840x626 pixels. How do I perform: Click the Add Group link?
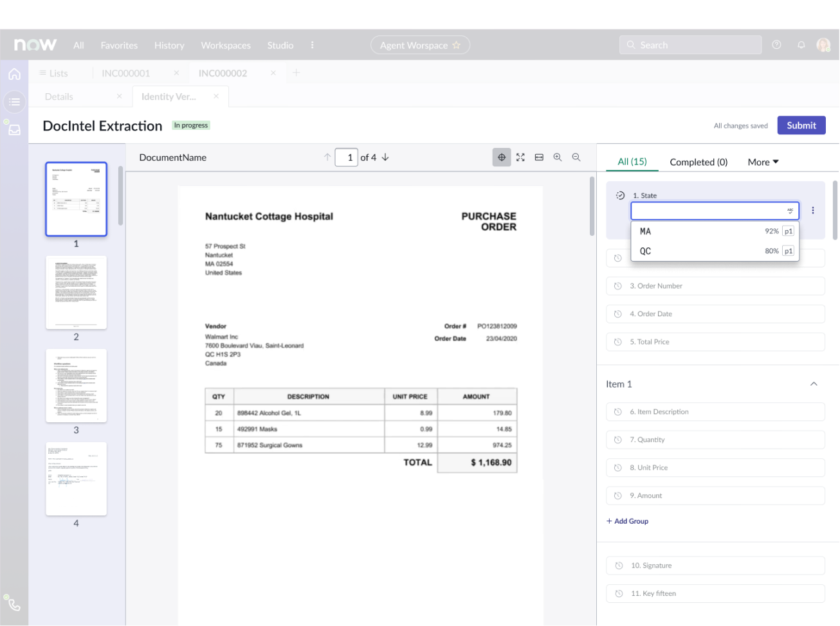tap(627, 521)
